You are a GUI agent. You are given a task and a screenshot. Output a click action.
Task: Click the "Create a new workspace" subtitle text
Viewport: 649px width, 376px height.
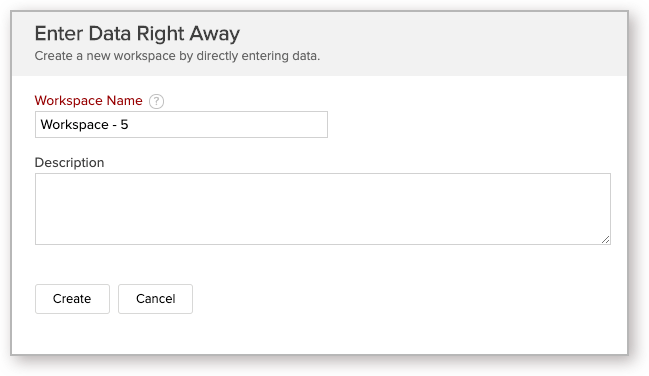tap(177, 56)
